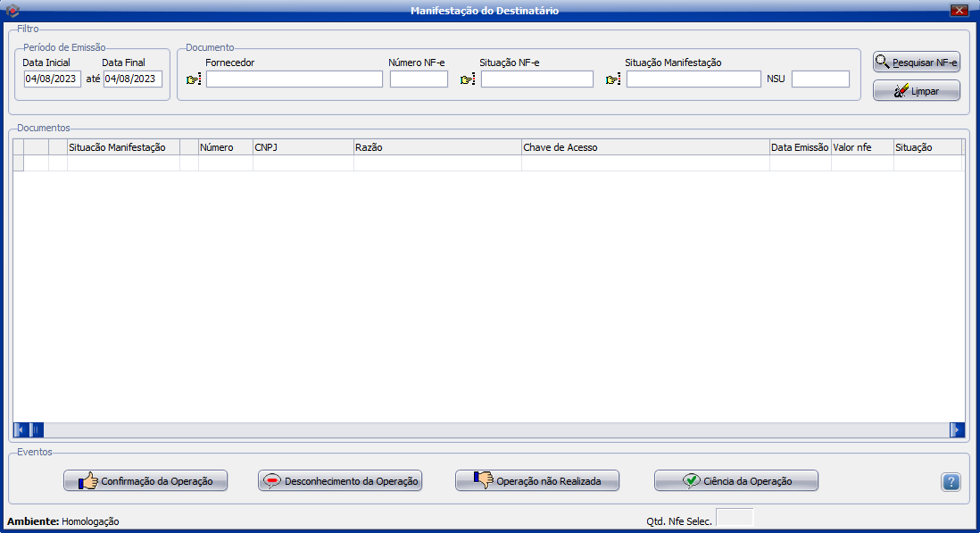
Task: Click Pesquisar NF-e search button
Action: [x=916, y=62]
